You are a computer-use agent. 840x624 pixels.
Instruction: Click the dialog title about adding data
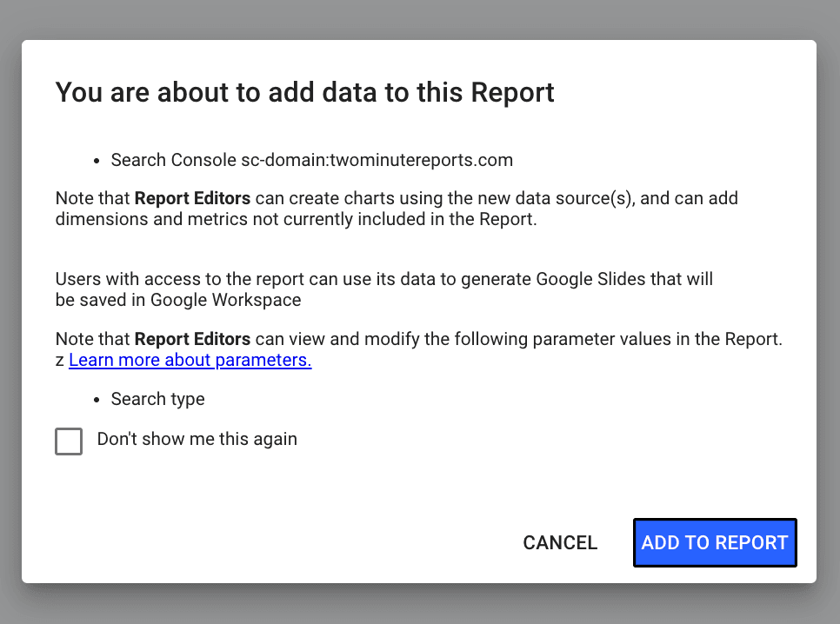click(x=304, y=92)
